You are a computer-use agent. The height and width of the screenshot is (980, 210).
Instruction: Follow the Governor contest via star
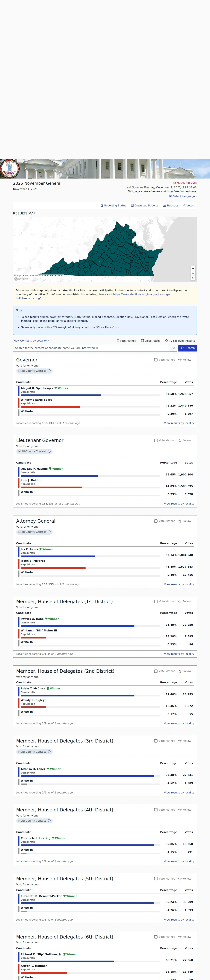[x=180, y=360]
